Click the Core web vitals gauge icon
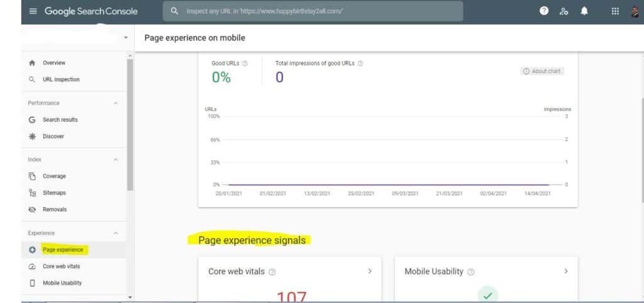 coord(32,266)
